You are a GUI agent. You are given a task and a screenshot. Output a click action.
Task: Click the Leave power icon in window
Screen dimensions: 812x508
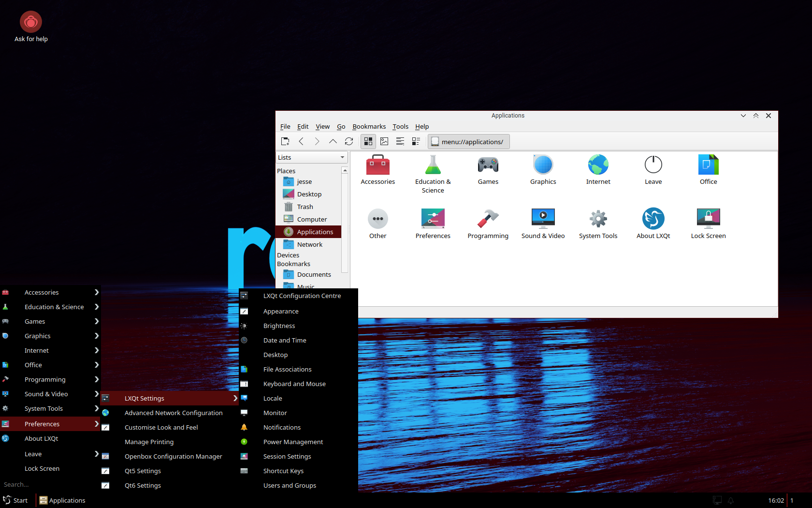653,165
